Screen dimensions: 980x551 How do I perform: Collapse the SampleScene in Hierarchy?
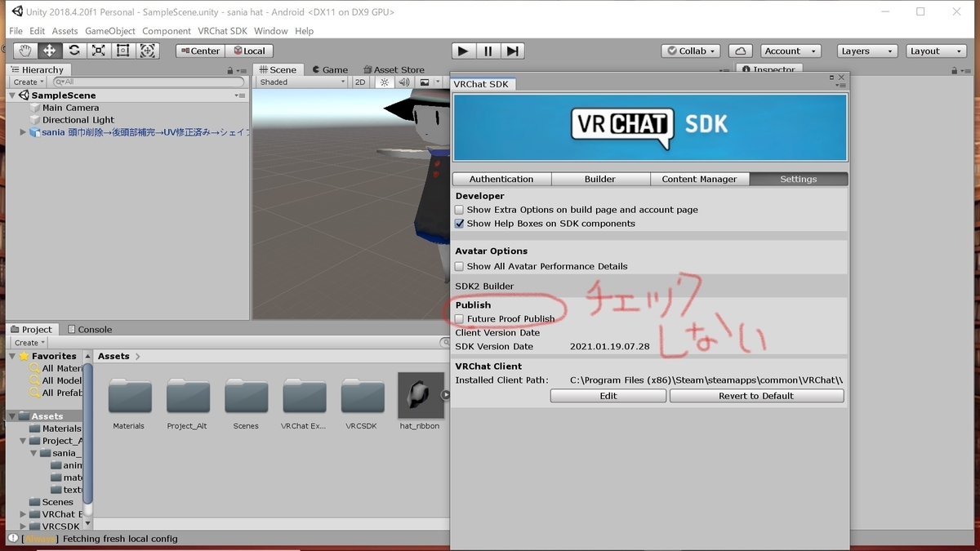click(13, 96)
